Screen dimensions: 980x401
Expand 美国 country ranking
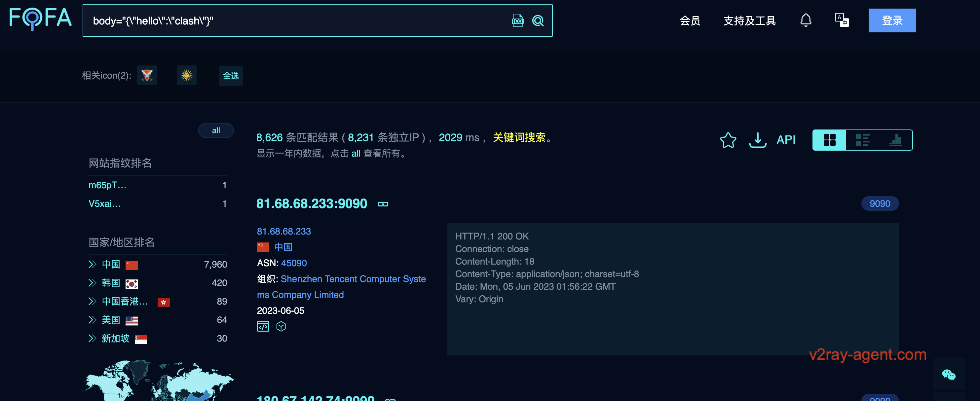point(92,320)
